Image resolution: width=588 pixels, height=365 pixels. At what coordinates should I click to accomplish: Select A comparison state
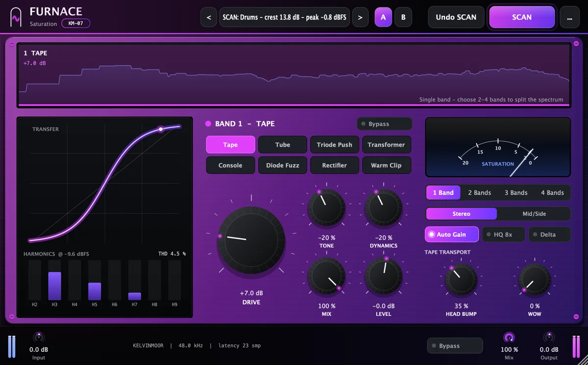(383, 17)
